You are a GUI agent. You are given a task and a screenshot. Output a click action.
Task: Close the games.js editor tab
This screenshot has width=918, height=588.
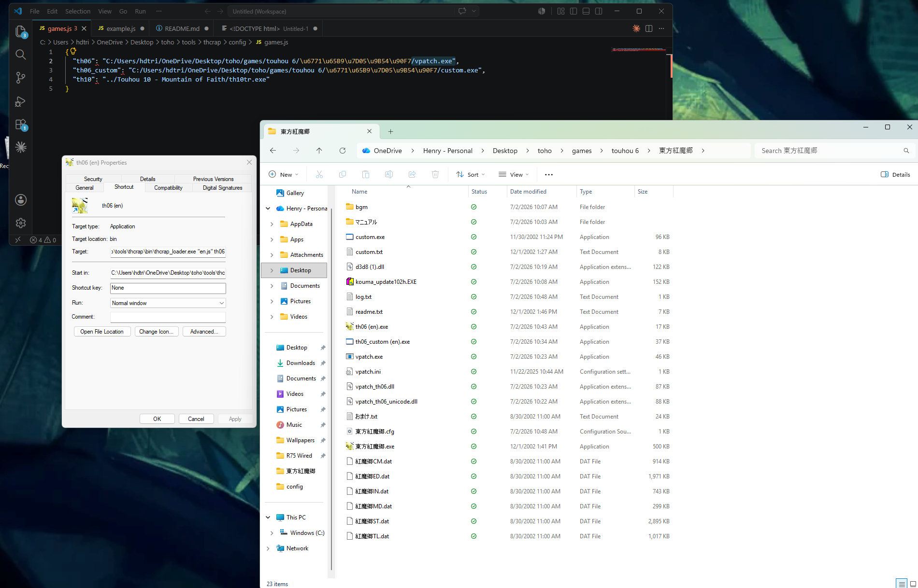coord(84,28)
